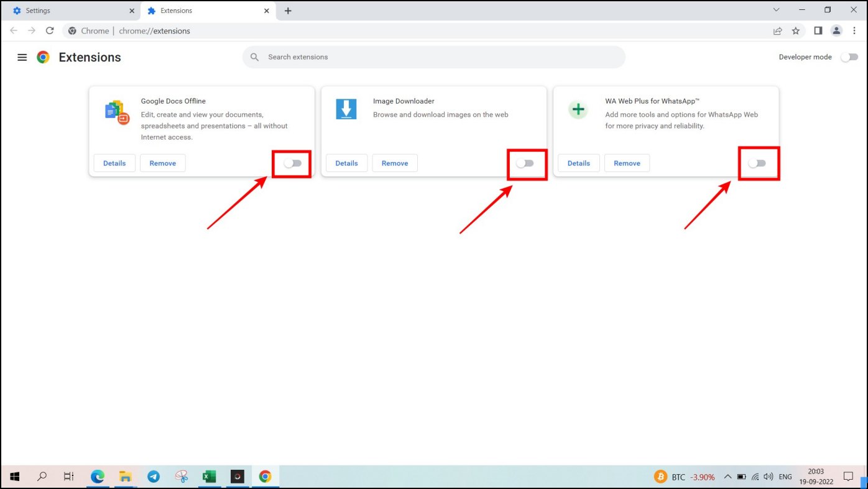868x489 pixels.
Task: Close the Settings tab
Action: point(132,11)
